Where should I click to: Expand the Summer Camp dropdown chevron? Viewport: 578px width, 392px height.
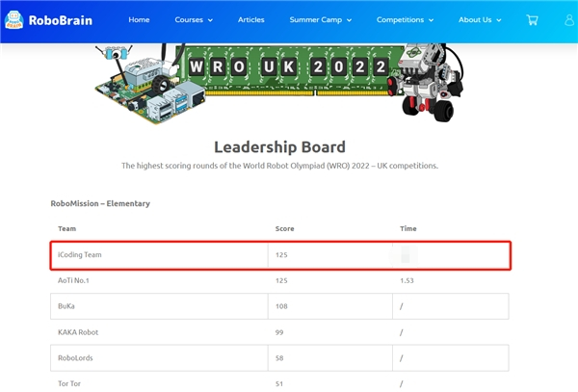coord(349,20)
